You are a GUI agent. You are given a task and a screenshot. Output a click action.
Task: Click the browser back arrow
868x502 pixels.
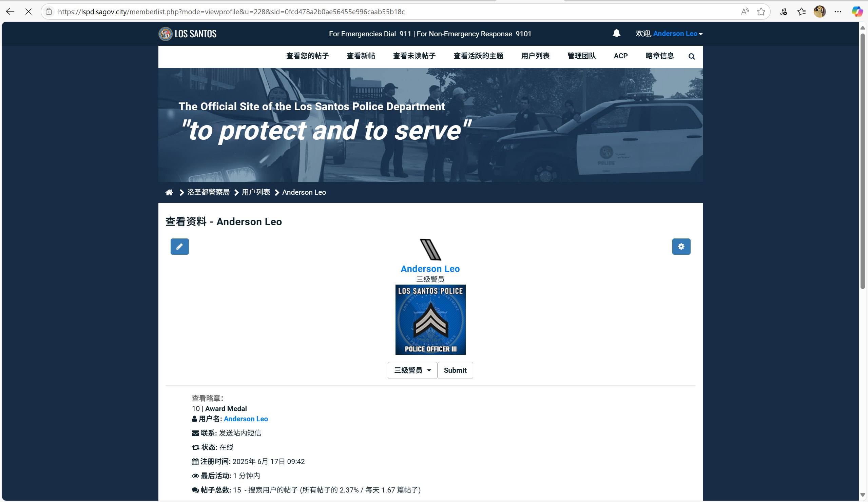point(10,12)
